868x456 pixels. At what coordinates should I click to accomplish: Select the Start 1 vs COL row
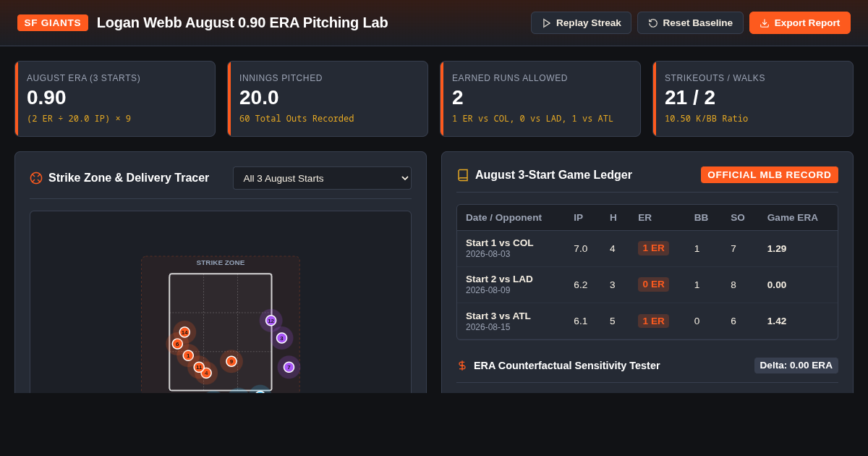pyautogui.click(x=647, y=249)
